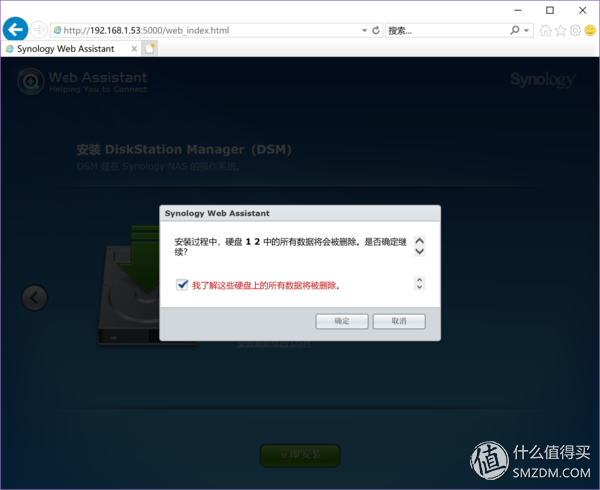Click checkbox label scroll down arrow
The height and width of the screenshot is (490, 600).
419,287
